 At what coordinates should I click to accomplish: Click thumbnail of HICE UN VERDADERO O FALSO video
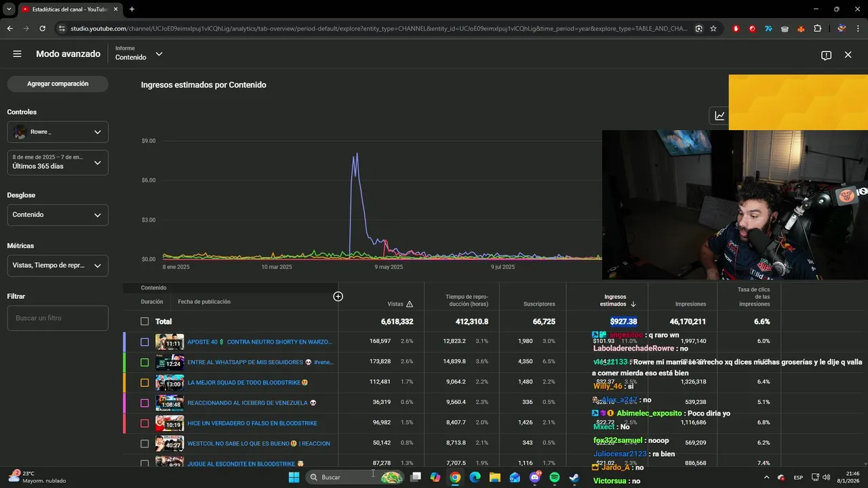tap(170, 423)
